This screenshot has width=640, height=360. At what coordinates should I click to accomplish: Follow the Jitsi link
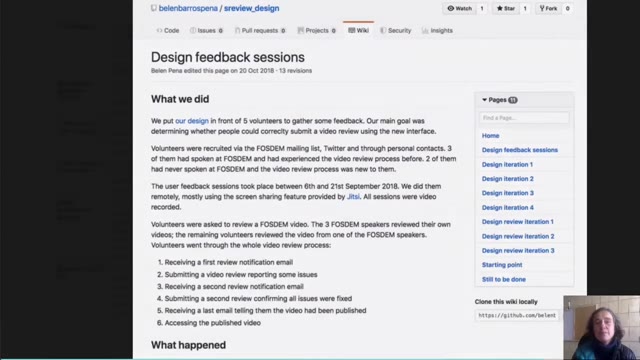[353, 197]
